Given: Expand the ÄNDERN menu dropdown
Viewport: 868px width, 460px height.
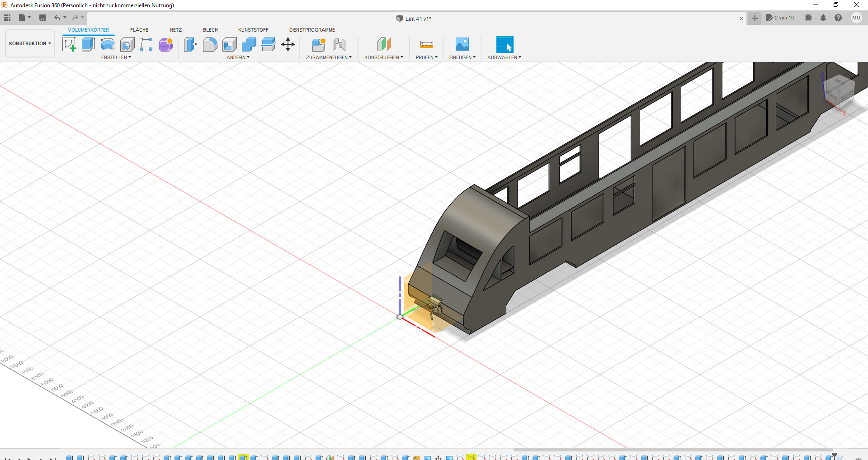Looking at the screenshot, I should coord(238,57).
